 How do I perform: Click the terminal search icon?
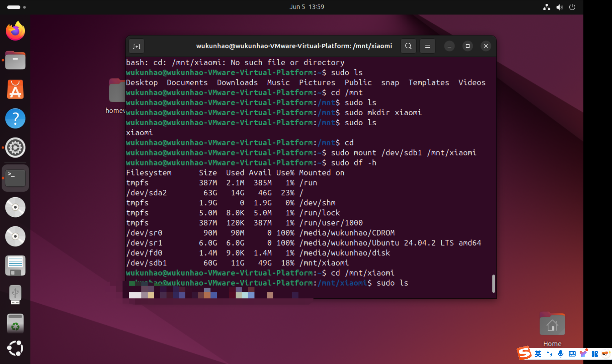408,46
